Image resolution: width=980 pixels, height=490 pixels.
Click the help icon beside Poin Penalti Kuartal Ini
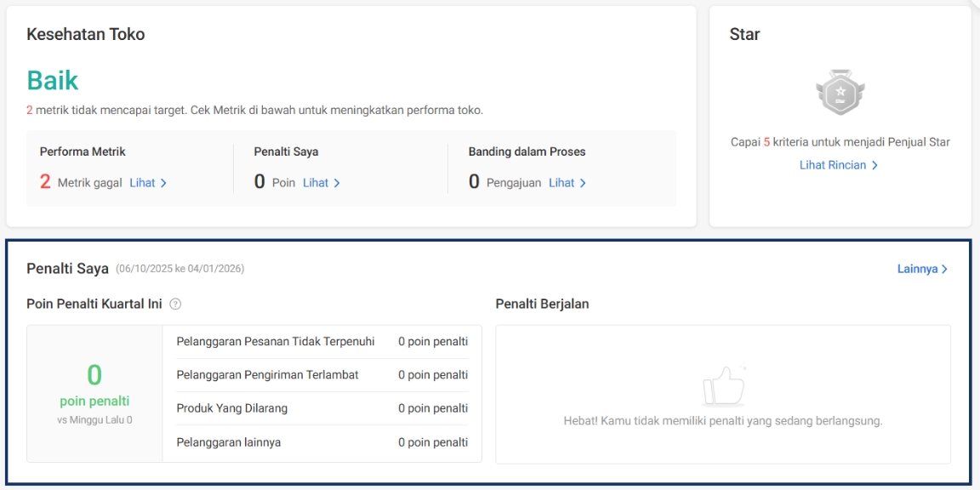click(x=175, y=305)
